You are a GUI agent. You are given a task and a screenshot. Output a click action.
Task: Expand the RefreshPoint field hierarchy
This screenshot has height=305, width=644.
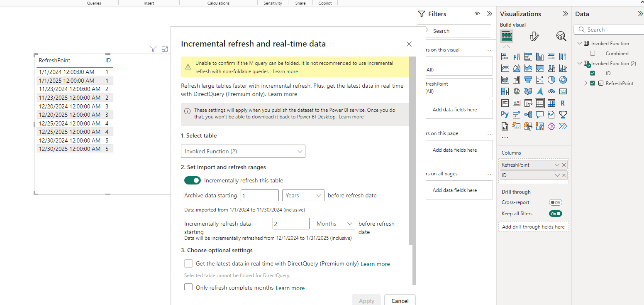[586, 83]
